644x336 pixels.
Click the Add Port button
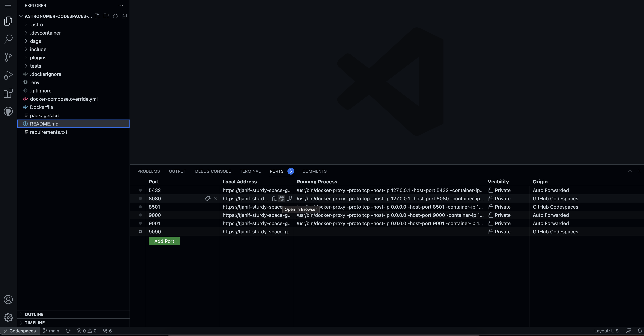pyautogui.click(x=164, y=241)
